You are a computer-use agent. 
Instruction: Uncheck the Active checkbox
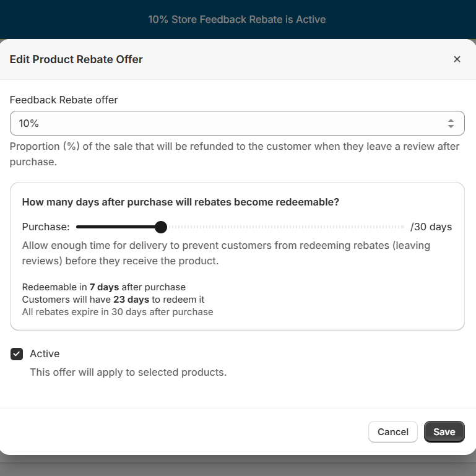pos(17,354)
